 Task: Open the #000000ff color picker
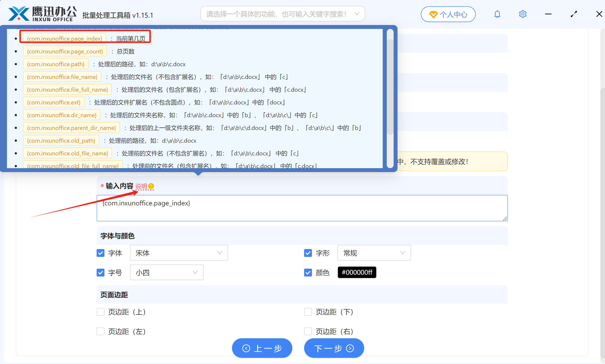click(357, 272)
